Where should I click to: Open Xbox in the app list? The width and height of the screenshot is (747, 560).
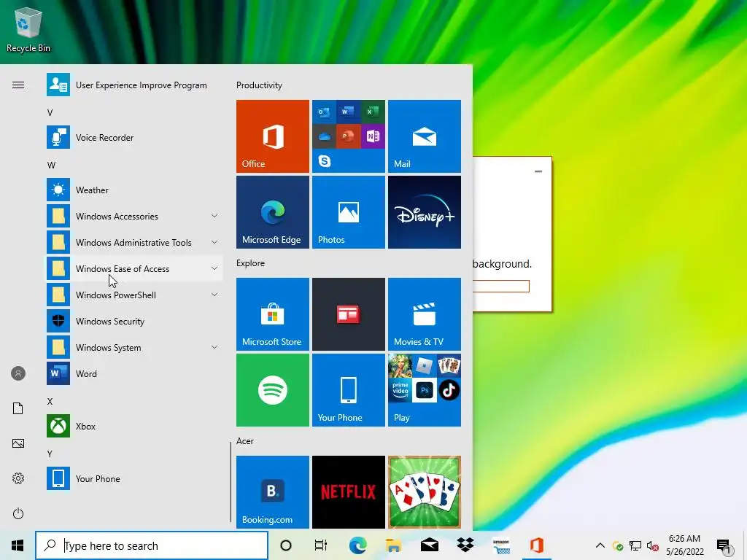tap(133, 426)
